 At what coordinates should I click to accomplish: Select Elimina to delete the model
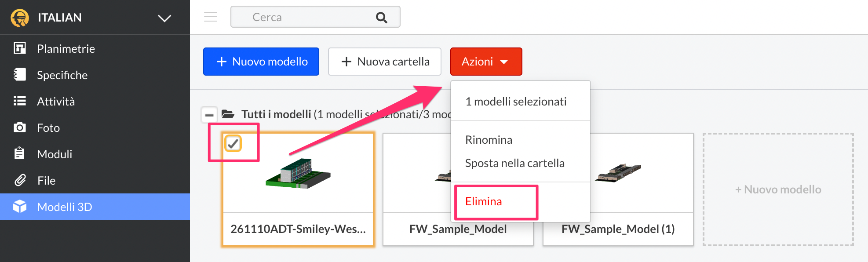[x=483, y=201]
